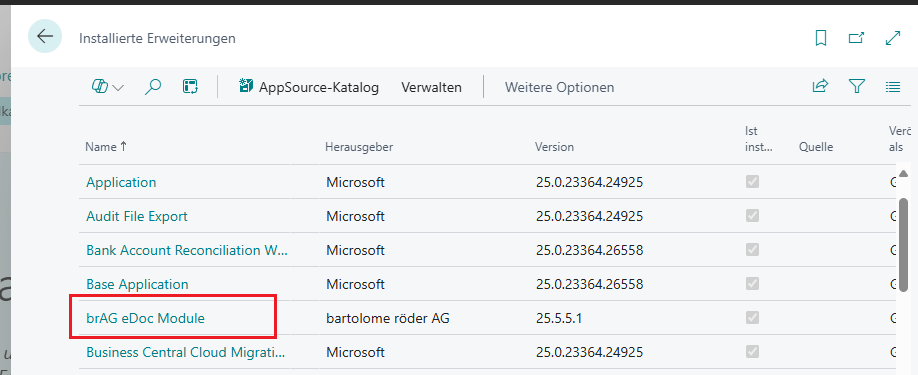Open the Application extension link

pyautogui.click(x=121, y=182)
